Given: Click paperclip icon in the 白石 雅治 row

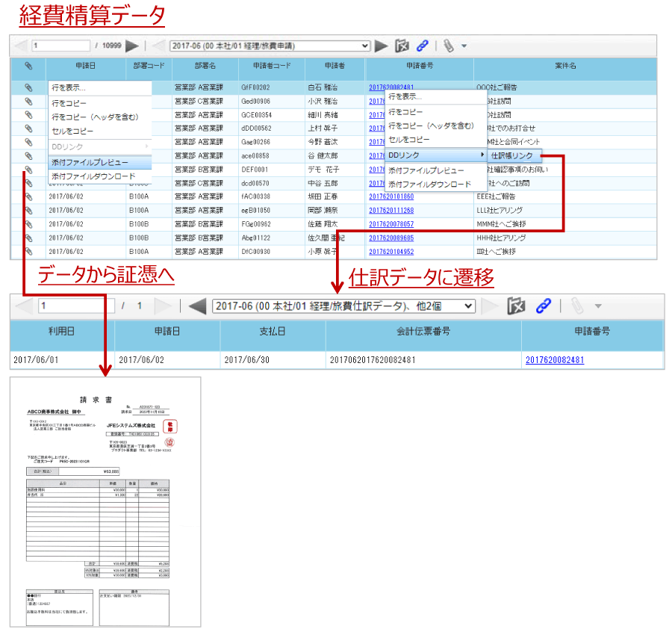Looking at the screenshot, I should point(28,87).
